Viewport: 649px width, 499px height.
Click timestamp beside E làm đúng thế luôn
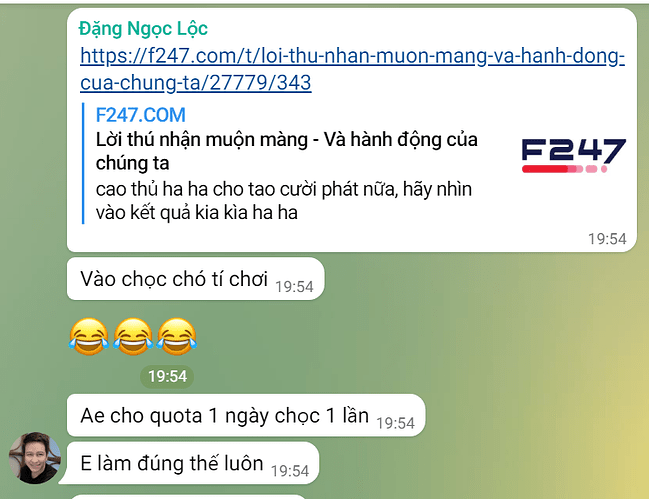[290, 471]
